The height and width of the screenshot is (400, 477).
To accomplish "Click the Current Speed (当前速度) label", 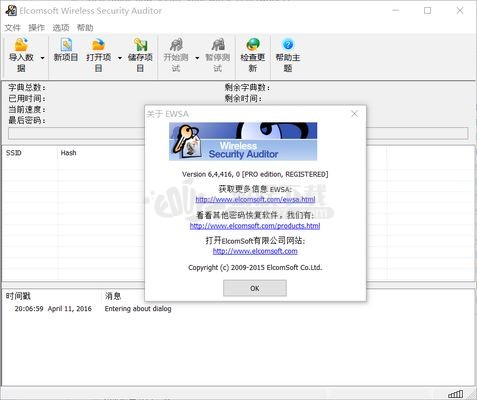I will click(x=27, y=109).
